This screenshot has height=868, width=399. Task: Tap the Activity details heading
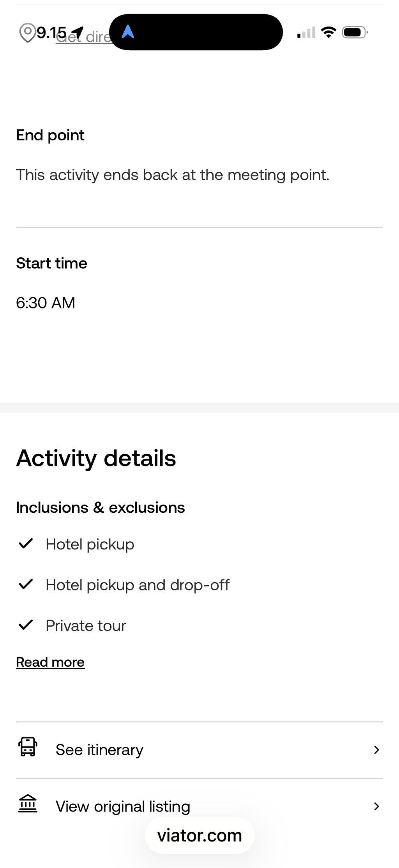(x=96, y=458)
